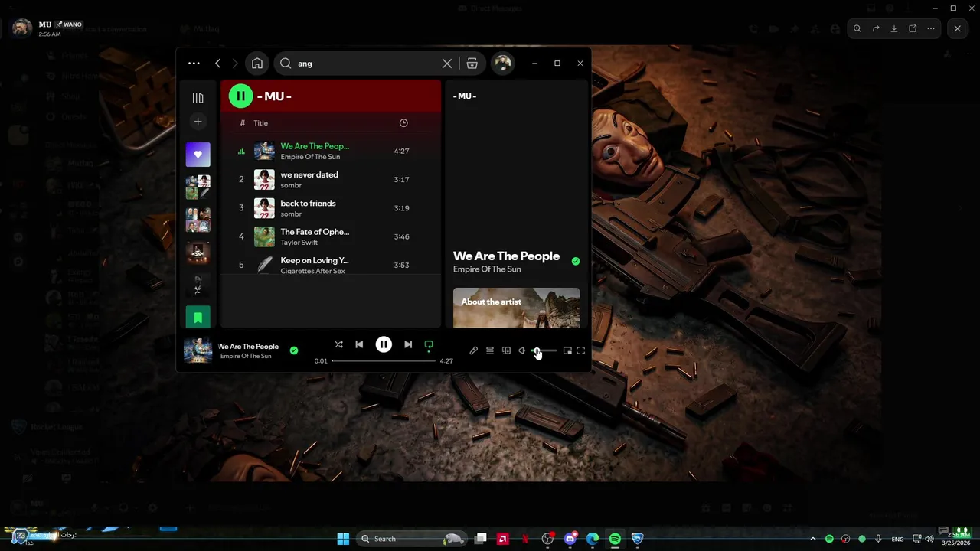
Task: Toggle the repeat mode button
Action: click(429, 344)
